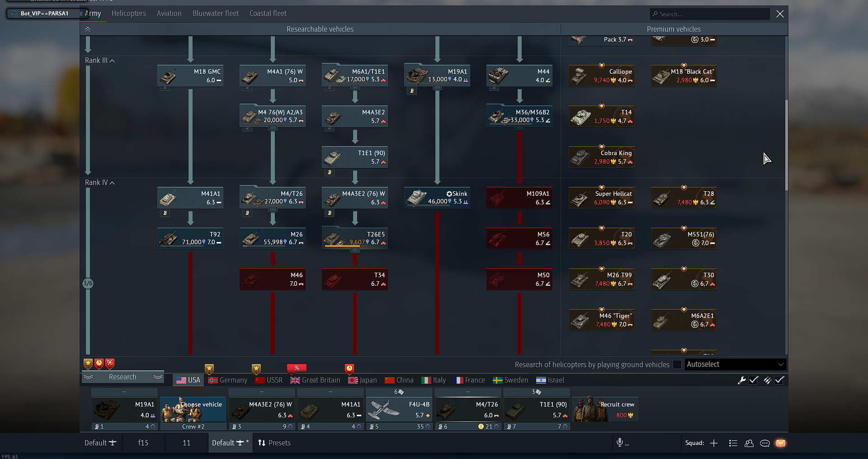This screenshot has height=459, width=868.
Task: Open the squad members list icon
Action: (733, 443)
